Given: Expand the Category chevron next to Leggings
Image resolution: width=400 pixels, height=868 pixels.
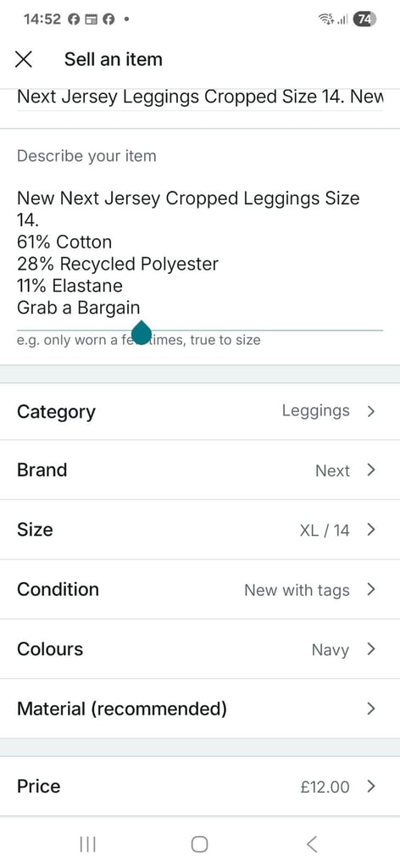Looking at the screenshot, I should point(371,411).
